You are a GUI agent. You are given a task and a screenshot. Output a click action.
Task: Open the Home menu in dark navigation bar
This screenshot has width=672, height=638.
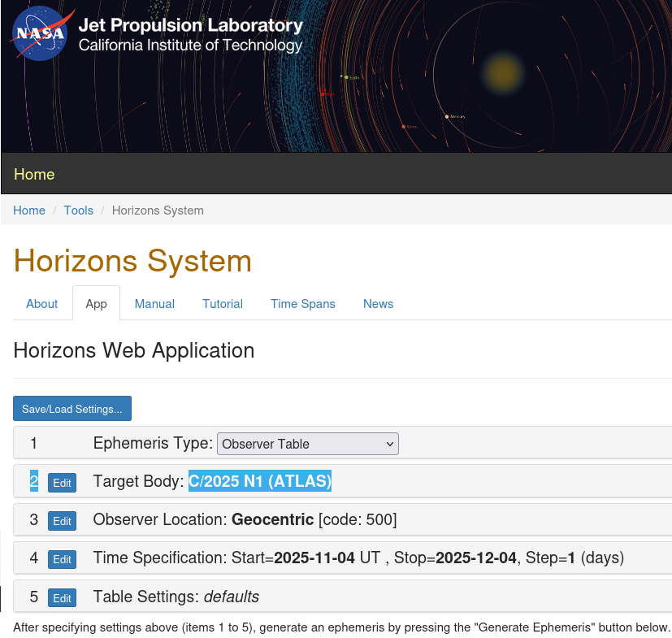[34, 174]
